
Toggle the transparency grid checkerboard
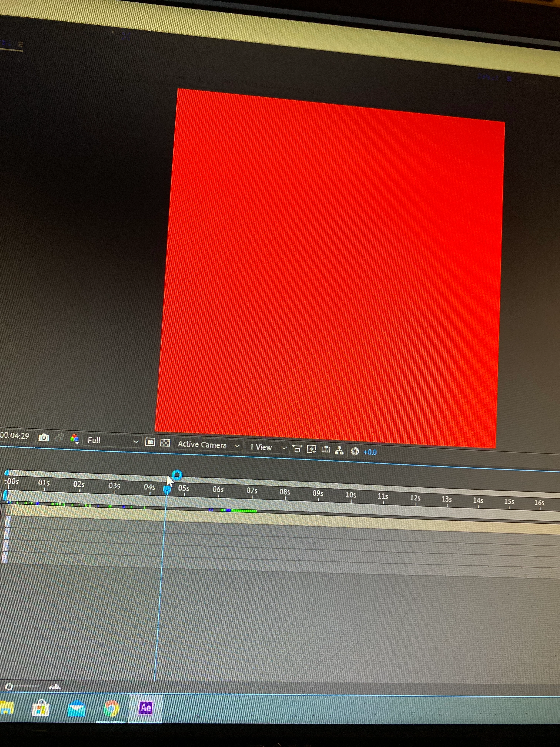[165, 443]
